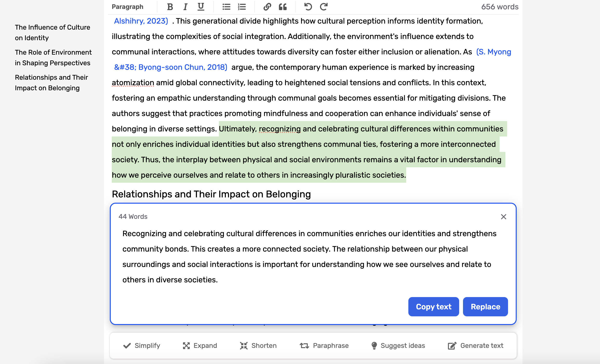
Task: Click the 656 words counter
Action: tap(500, 7)
